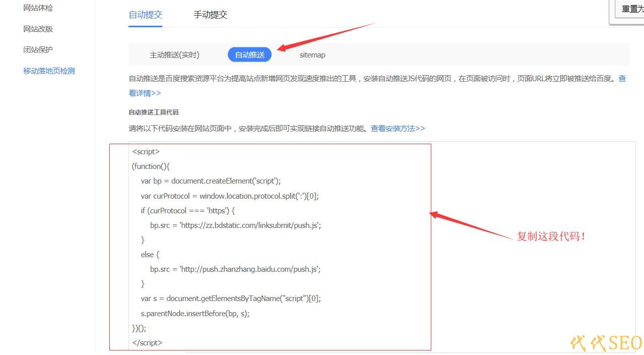The image size is (644, 355).
Task: Click the highlighted 自动推送 pill button
Action: [x=249, y=55]
